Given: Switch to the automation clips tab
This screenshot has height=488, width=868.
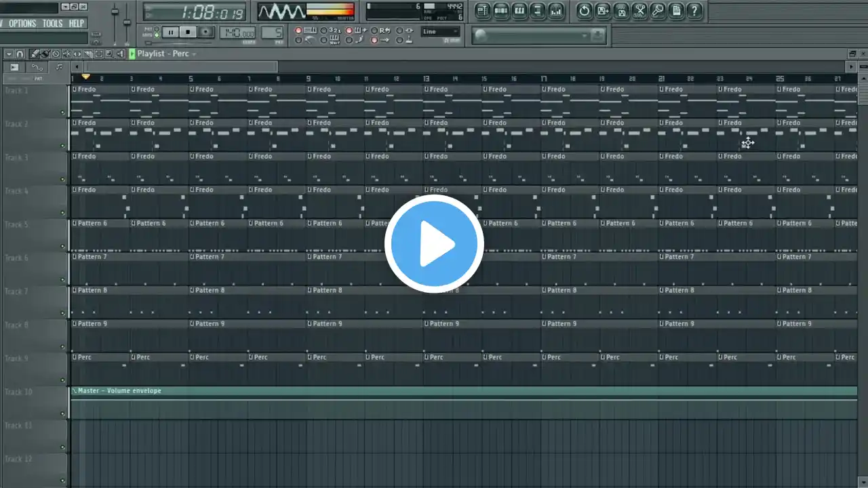Looking at the screenshot, I should [37, 67].
